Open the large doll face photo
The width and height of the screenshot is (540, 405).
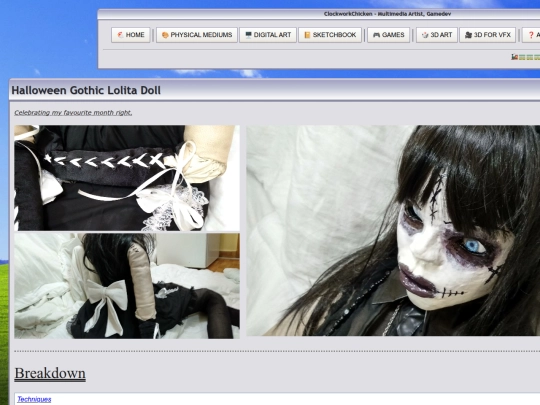click(393, 230)
